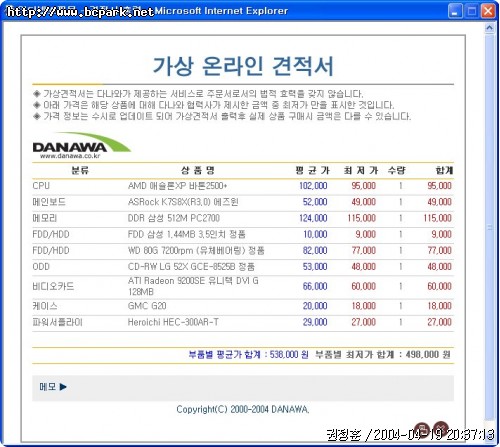The height and width of the screenshot is (447, 500).
Task: Click the 최저가 column header
Action: (361, 171)
